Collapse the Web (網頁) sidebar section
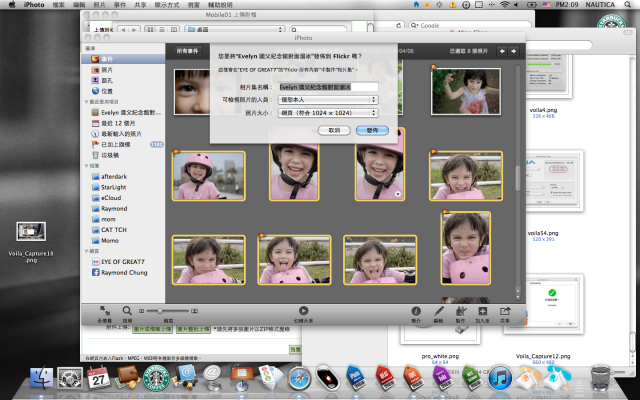640x400 pixels. pyautogui.click(x=87, y=251)
